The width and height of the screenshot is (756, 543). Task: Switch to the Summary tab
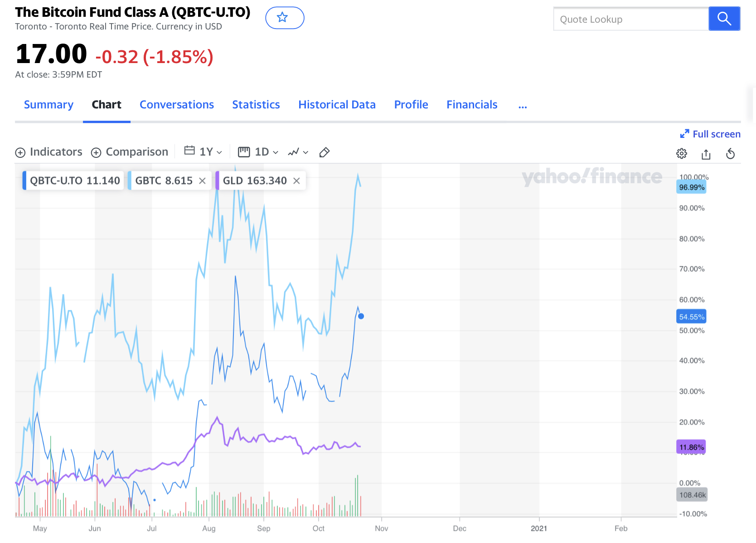point(48,105)
